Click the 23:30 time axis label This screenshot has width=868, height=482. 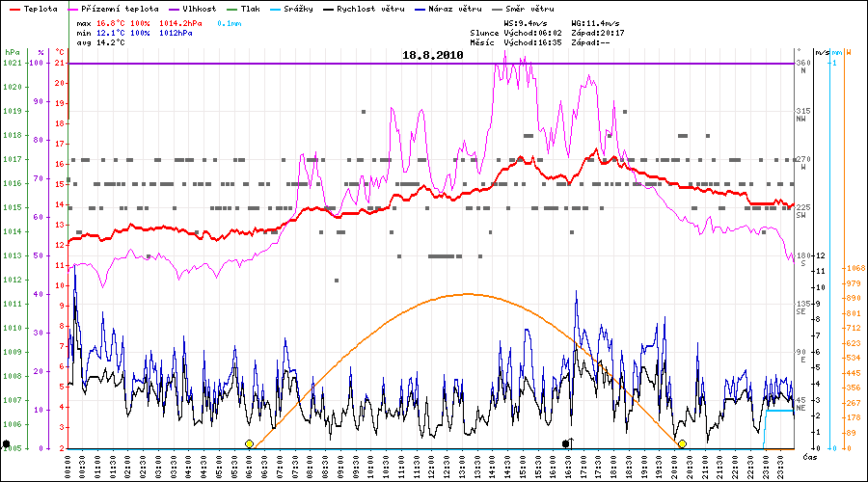tap(780, 468)
